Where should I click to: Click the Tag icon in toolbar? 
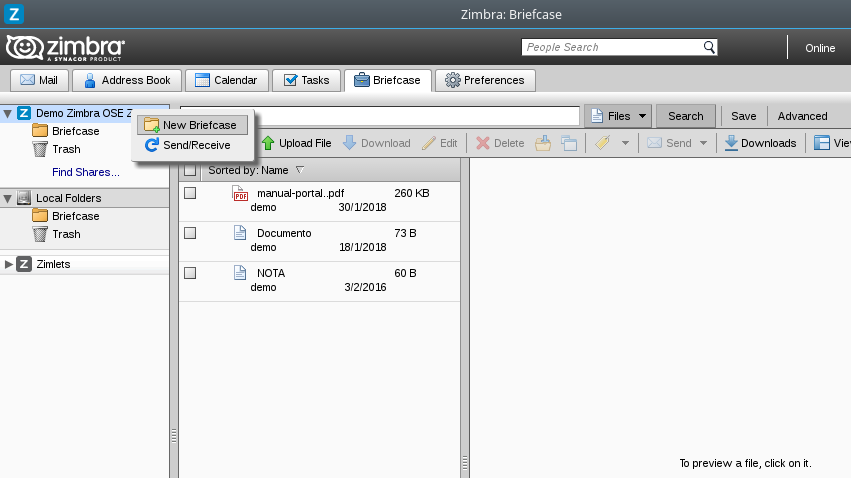602,143
